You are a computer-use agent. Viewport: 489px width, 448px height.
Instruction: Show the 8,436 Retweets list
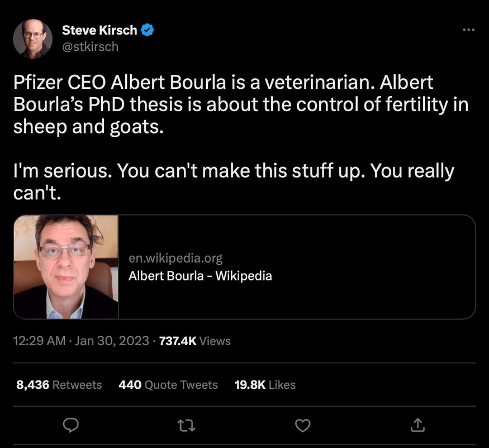(x=59, y=385)
